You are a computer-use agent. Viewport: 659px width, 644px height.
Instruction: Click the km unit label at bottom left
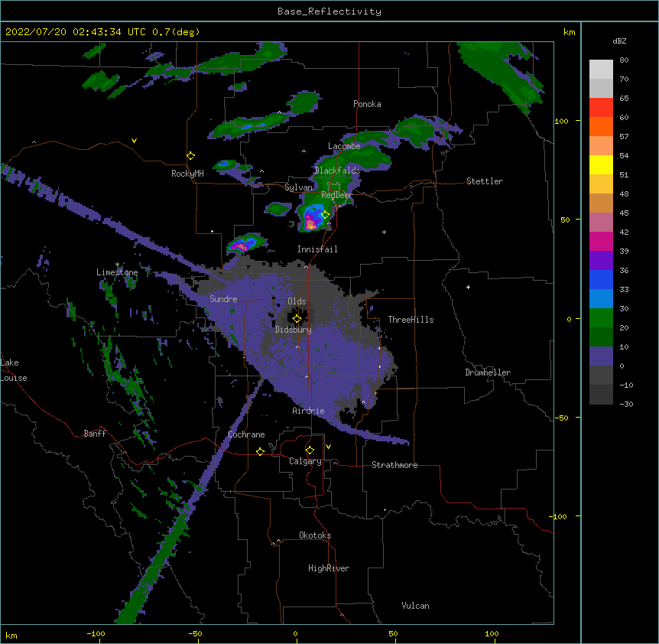point(11,636)
